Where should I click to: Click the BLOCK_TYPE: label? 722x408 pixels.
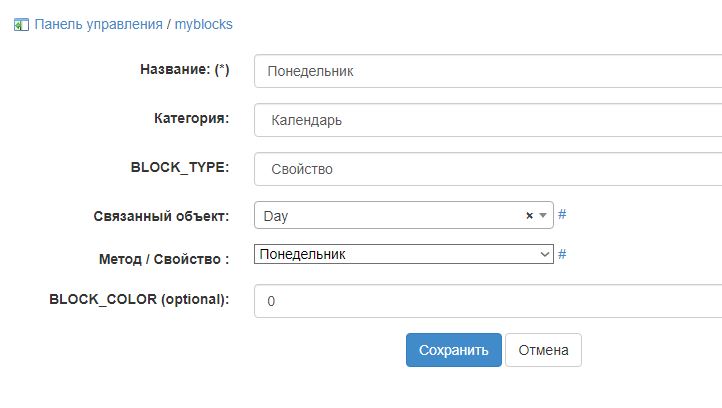pos(180,167)
